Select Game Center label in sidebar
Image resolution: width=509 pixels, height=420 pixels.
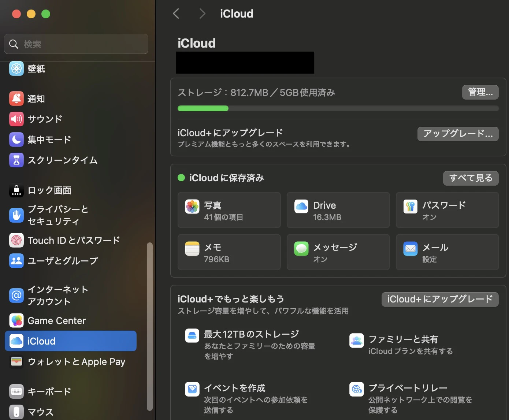(x=57, y=321)
